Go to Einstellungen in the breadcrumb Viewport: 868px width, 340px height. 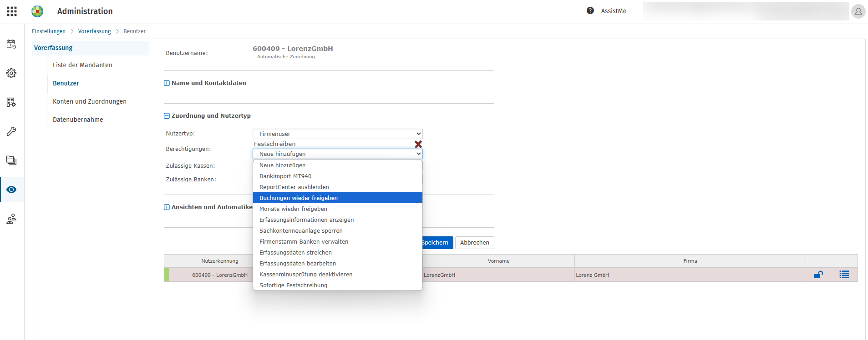click(x=49, y=31)
